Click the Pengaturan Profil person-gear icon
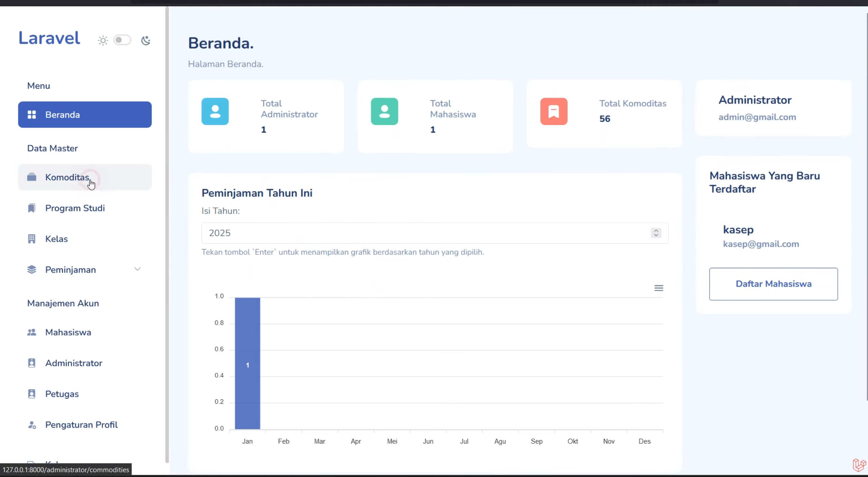The image size is (868, 477). click(32, 425)
